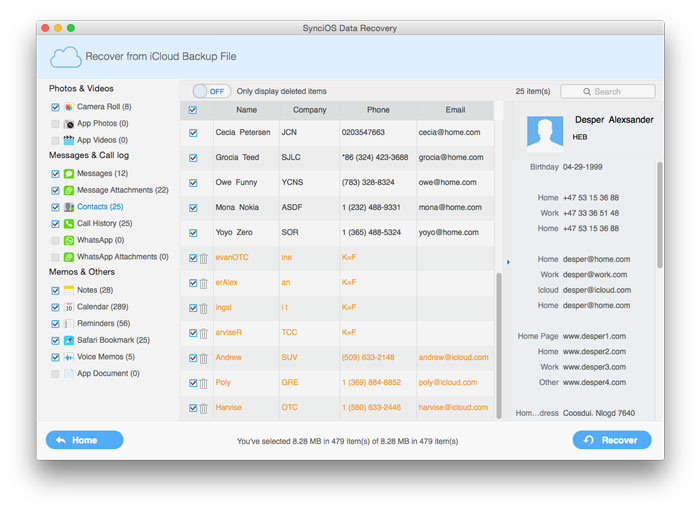
Task: Select the Harvise contact name
Action: (x=229, y=407)
